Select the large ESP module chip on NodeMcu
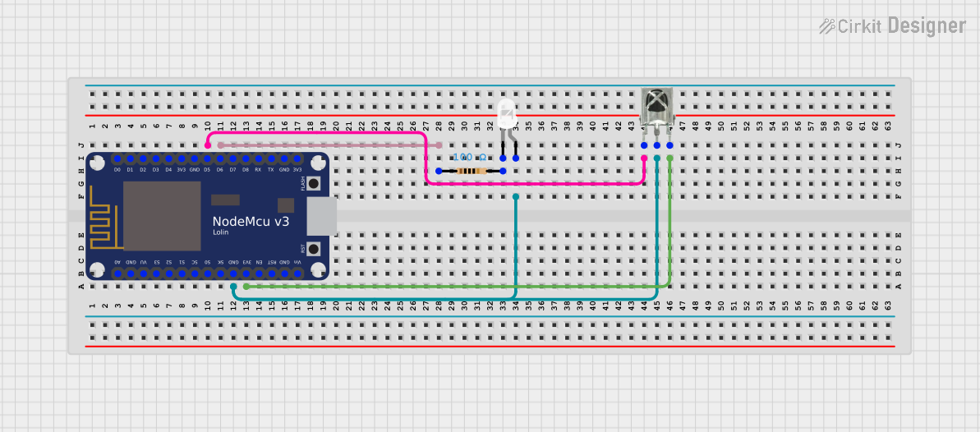This screenshot has height=432, width=980. [162, 216]
